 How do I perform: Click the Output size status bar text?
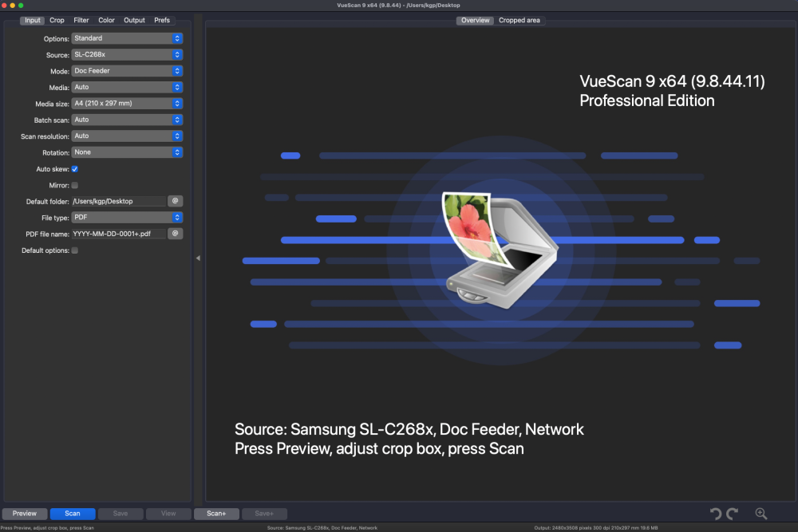(x=595, y=528)
